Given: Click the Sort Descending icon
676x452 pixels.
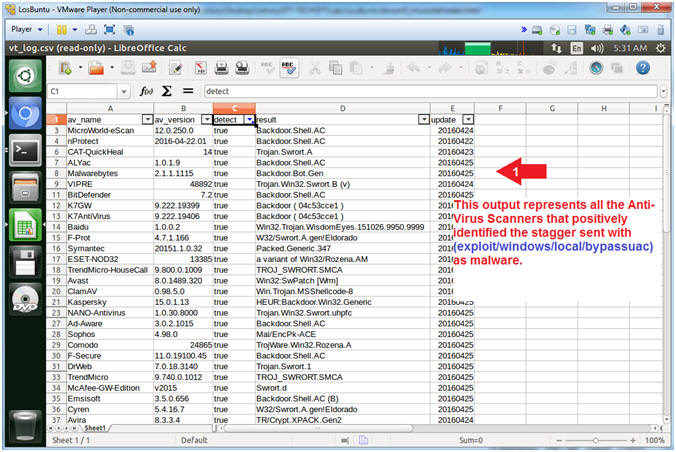Looking at the screenshot, I should pyautogui.click(x=523, y=68).
